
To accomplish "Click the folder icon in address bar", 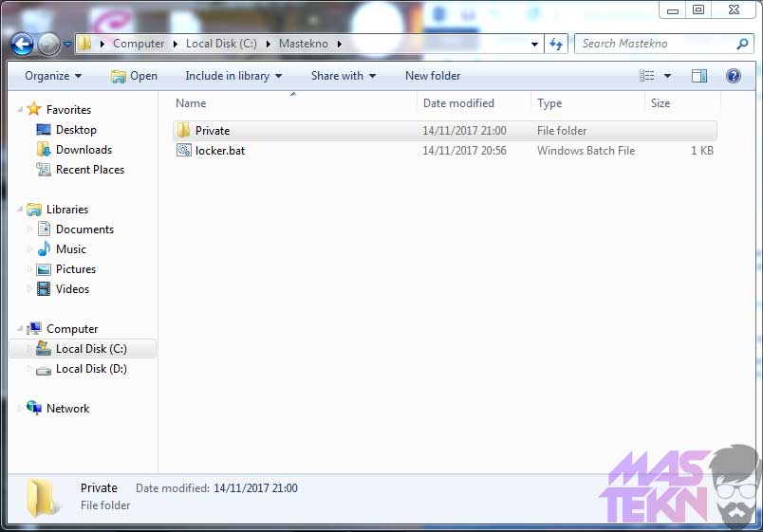I will pos(85,44).
